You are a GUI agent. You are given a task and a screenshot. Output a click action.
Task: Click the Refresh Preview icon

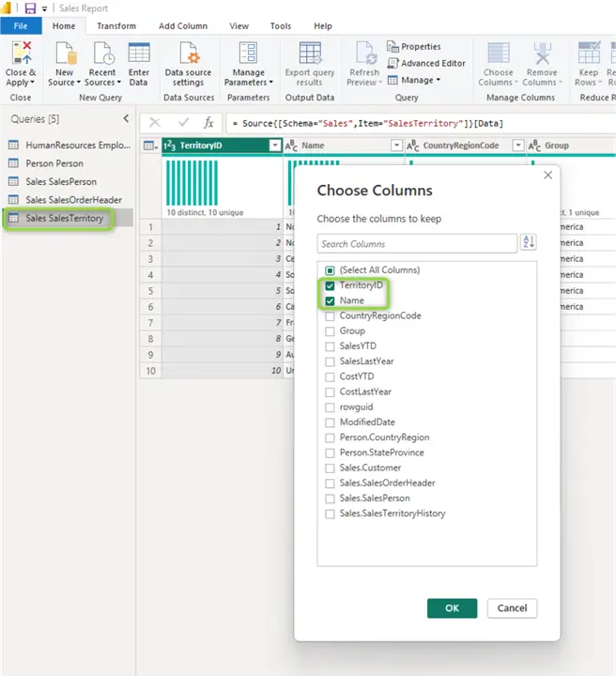click(366, 53)
